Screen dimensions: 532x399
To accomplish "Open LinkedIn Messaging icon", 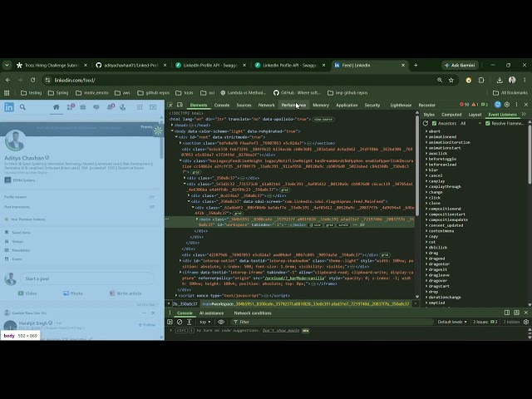I will pos(96,107).
